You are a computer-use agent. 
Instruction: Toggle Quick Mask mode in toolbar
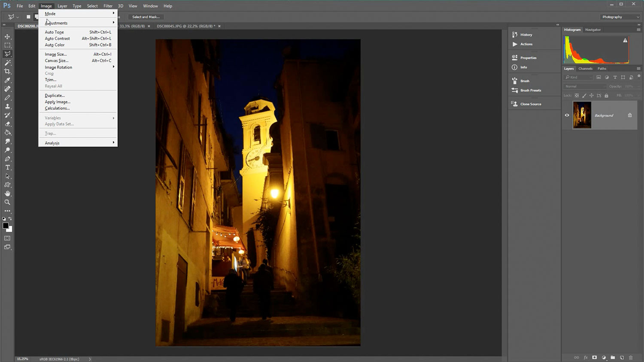pos(7,238)
